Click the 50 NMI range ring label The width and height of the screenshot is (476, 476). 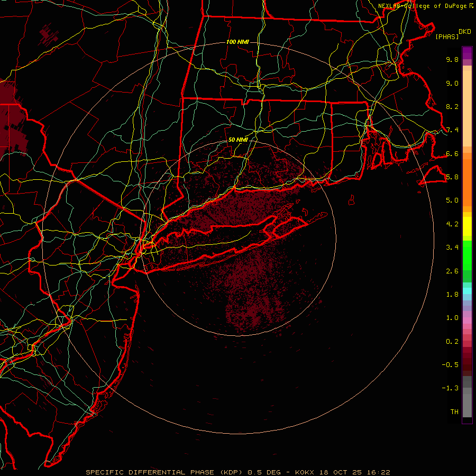238,140
